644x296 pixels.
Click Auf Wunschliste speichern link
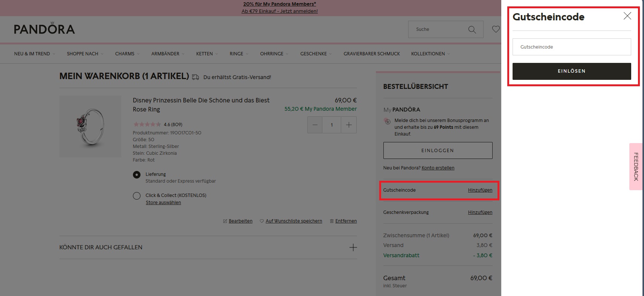pos(294,221)
